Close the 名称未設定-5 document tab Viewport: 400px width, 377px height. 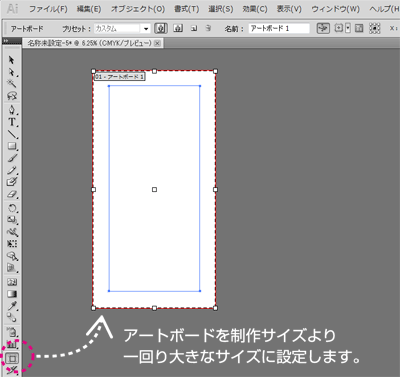(x=158, y=43)
